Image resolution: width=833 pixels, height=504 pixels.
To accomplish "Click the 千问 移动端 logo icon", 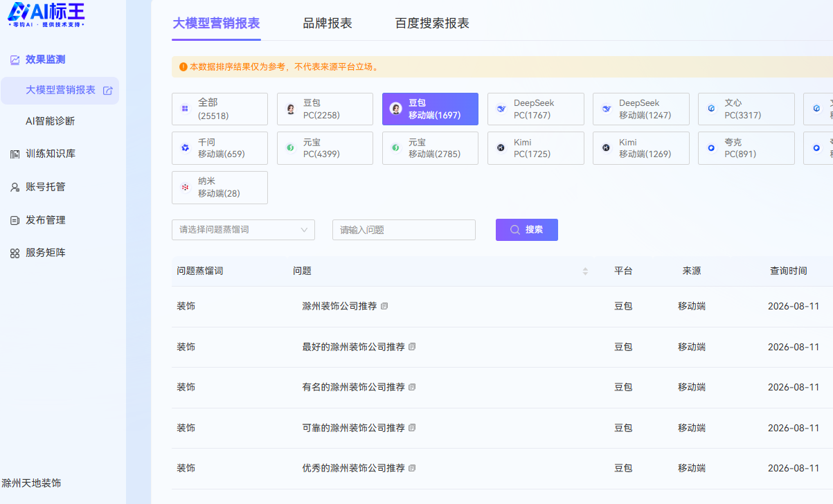I will (x=185, y=148).
